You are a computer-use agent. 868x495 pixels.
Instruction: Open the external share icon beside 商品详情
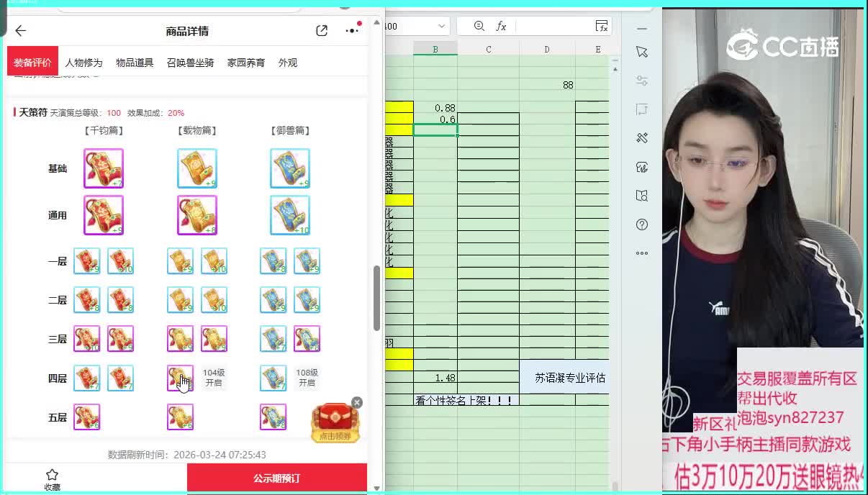click(x=322, y=31)
